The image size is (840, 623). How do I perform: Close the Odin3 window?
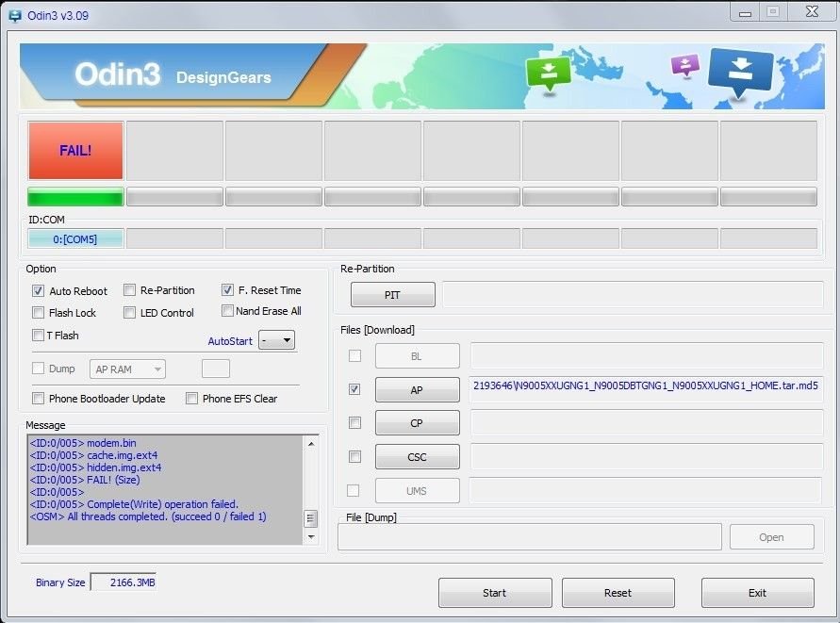coord(812,12)
